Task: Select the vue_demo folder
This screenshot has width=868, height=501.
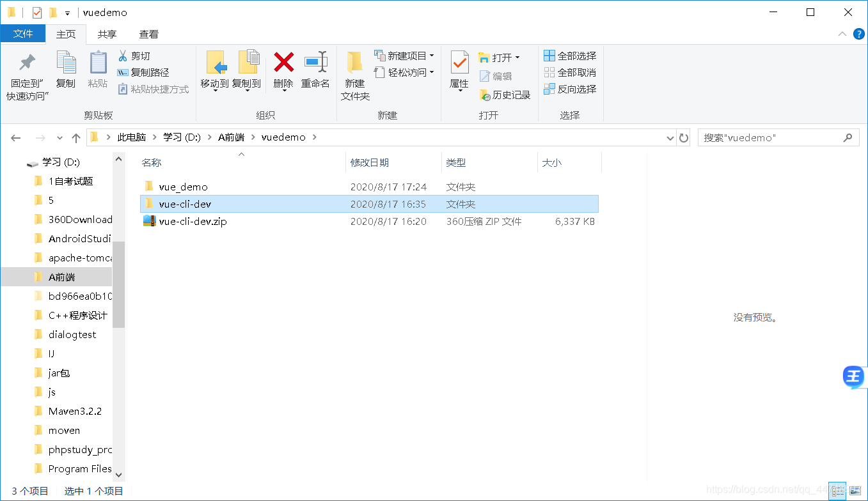Action: 184,187
